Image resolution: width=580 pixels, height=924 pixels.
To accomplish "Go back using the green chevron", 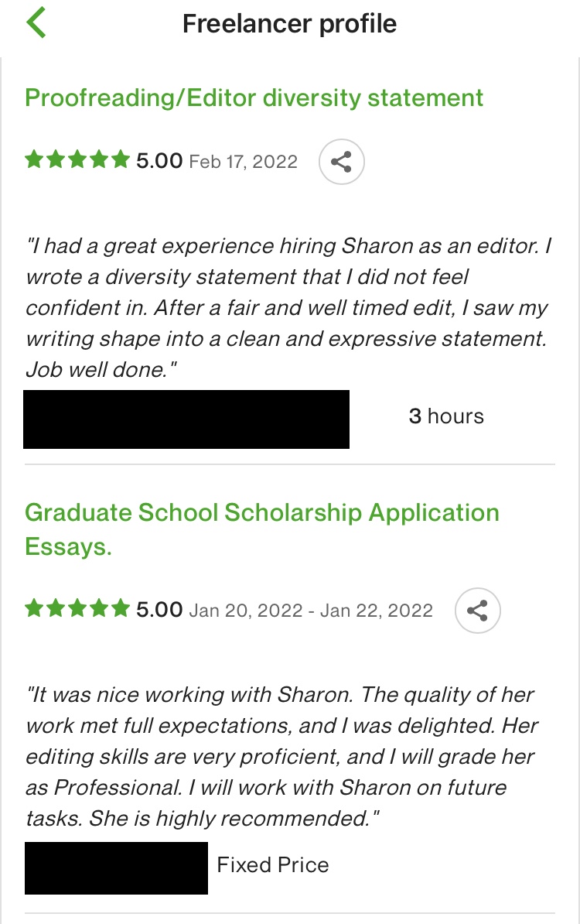I will [x=36, y=23].
